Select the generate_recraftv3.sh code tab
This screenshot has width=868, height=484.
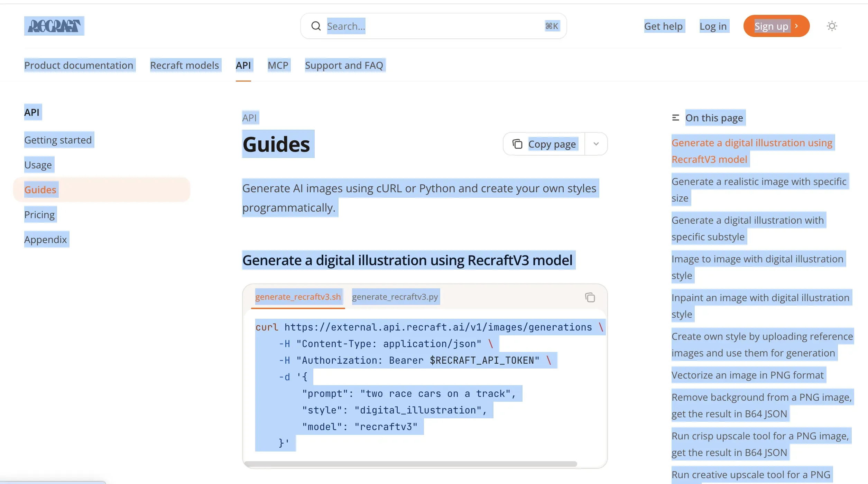(x=298, y=297)
